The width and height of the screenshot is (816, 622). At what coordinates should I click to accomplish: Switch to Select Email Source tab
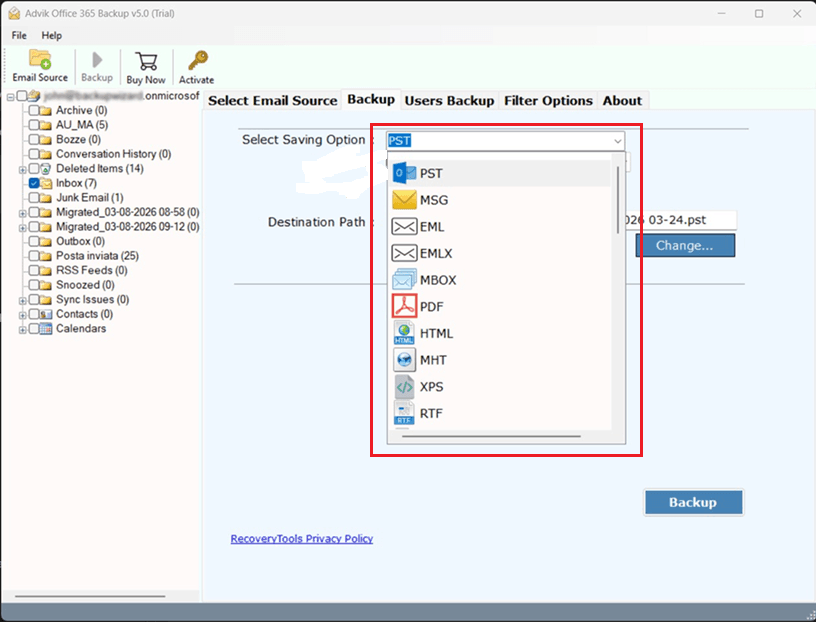273,100
